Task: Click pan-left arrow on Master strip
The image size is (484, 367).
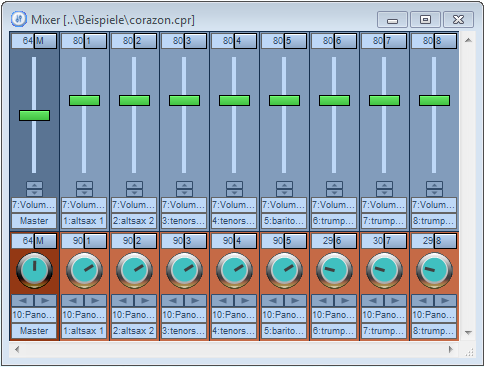Action: pos(23,301)
